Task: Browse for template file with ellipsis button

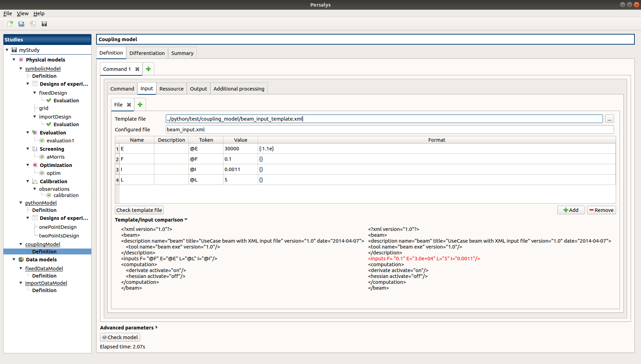Action: point(609,119)
